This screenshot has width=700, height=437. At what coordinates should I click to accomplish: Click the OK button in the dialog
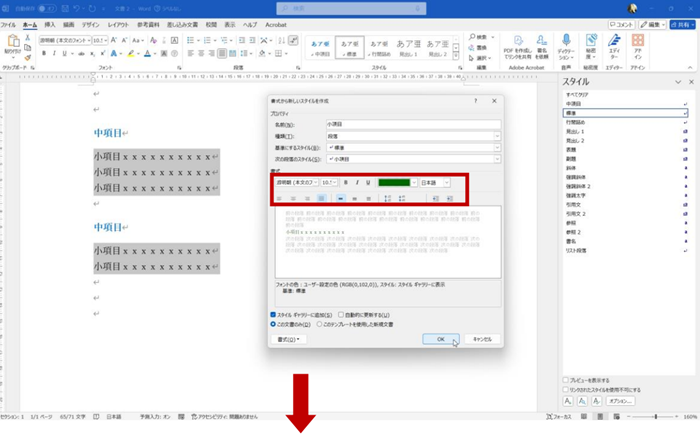[440, 339]
